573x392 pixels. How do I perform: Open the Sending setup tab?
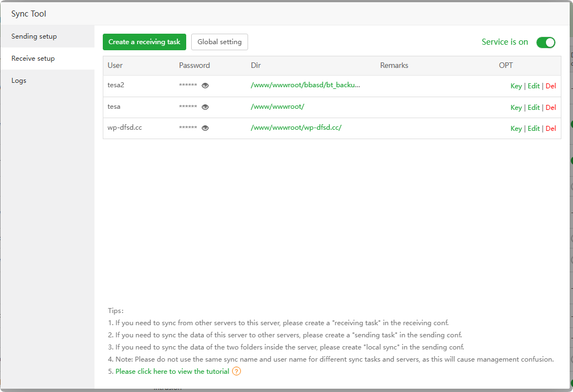click(x=34, y=36)
